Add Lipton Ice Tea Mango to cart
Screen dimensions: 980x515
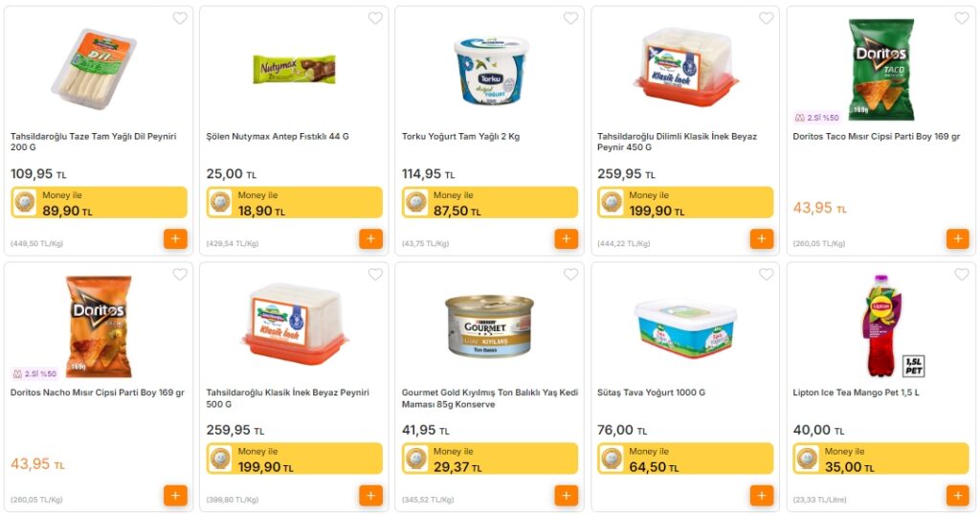tap(957, 496)
